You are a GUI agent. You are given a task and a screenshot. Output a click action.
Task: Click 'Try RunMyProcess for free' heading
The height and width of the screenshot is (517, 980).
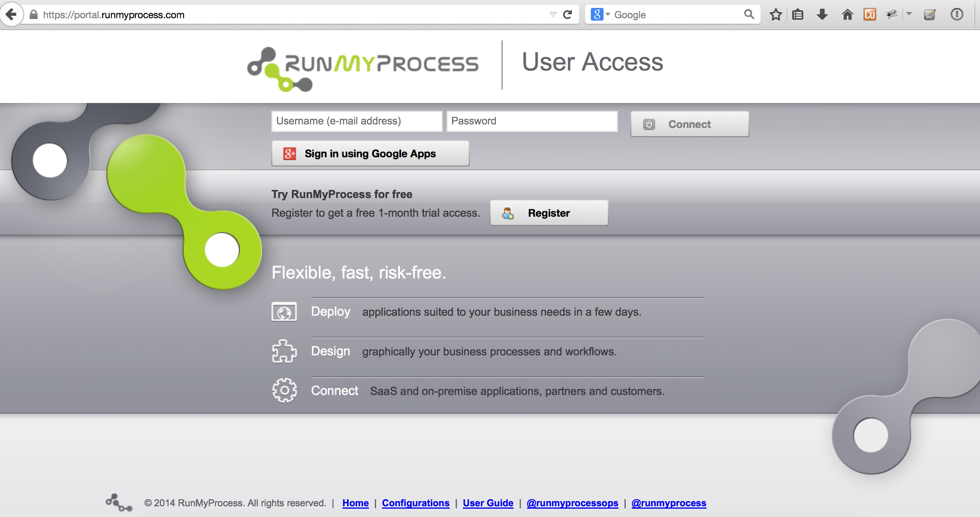pyautogui.click(x=342, y=194)
